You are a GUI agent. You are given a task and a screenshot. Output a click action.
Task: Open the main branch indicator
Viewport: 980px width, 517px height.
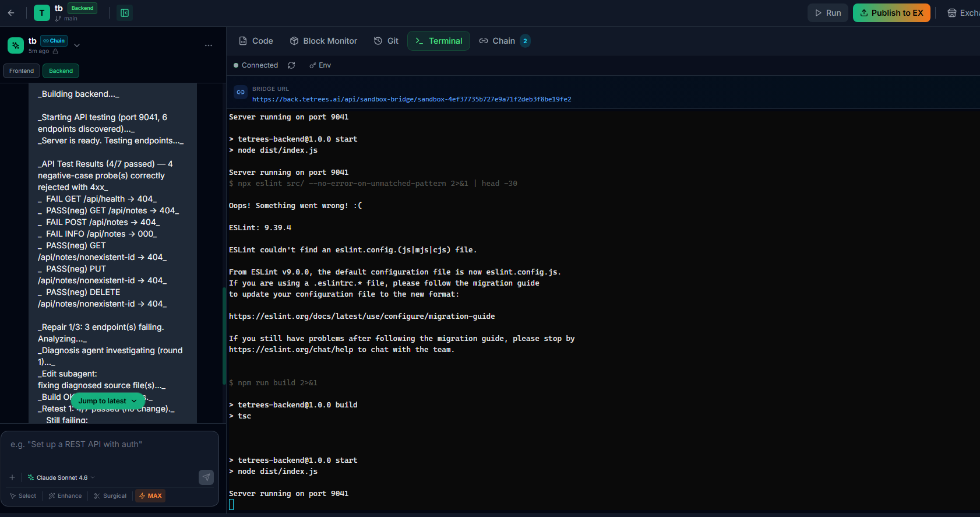[x=66, y=19]
